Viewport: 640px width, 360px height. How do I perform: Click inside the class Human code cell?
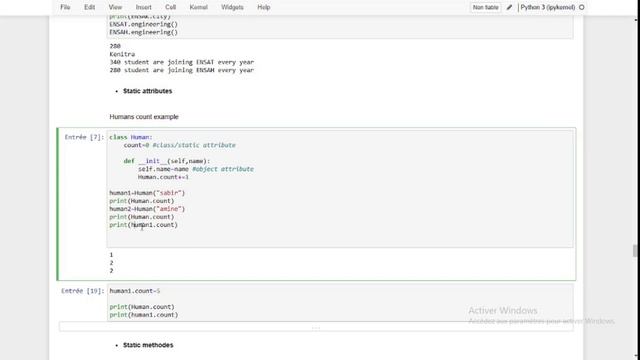340,189
